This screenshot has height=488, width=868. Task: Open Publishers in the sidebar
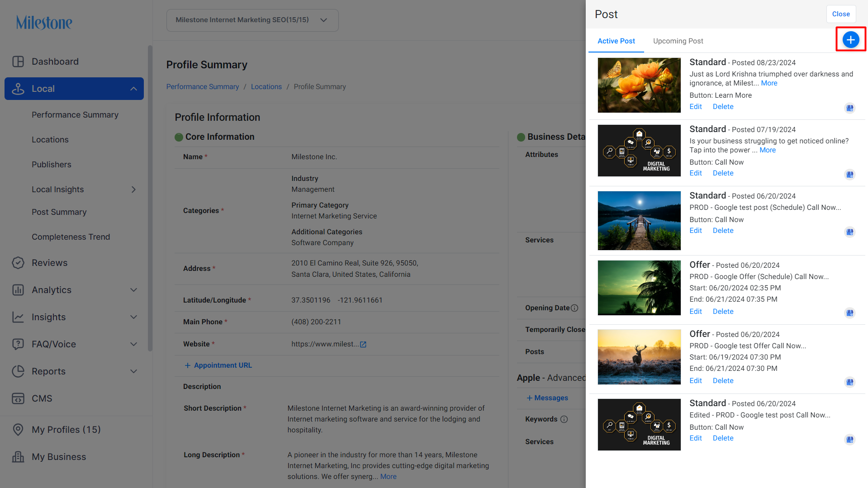click(x=52, y=165)
